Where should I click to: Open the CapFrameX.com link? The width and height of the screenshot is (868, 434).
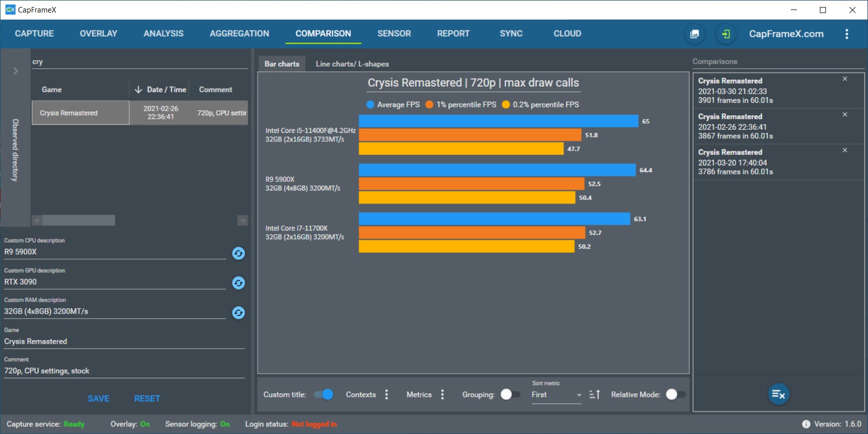point(786,34)
